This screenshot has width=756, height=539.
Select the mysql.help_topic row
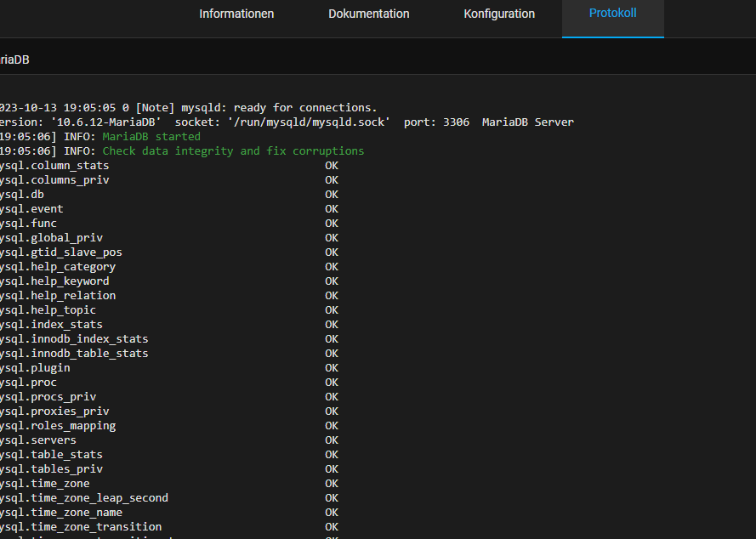click(169, 310)
